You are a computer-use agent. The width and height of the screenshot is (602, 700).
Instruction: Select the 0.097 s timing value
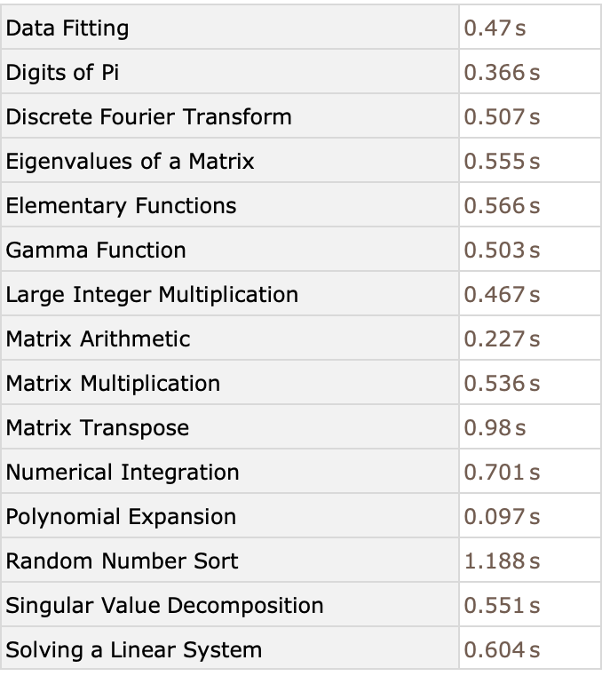(502, 517)
